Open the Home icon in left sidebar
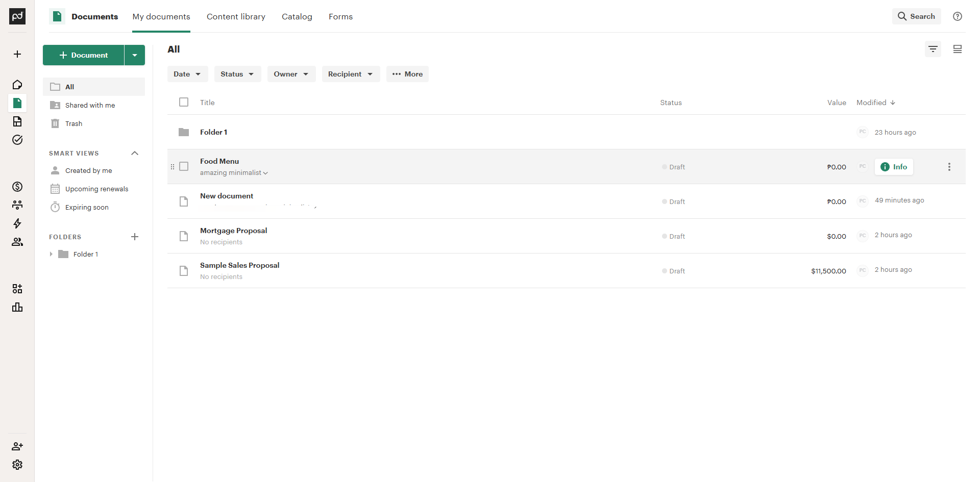Viewport: 980px width, 482px height. pyautogui.click(x=17, y=85)
